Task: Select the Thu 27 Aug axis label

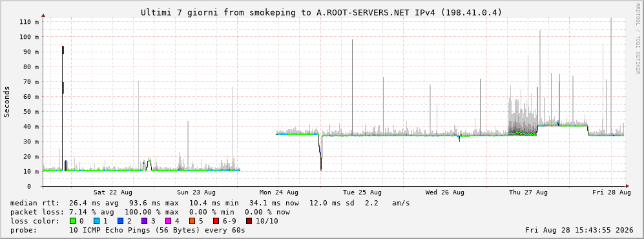Action: coord(528,192)
